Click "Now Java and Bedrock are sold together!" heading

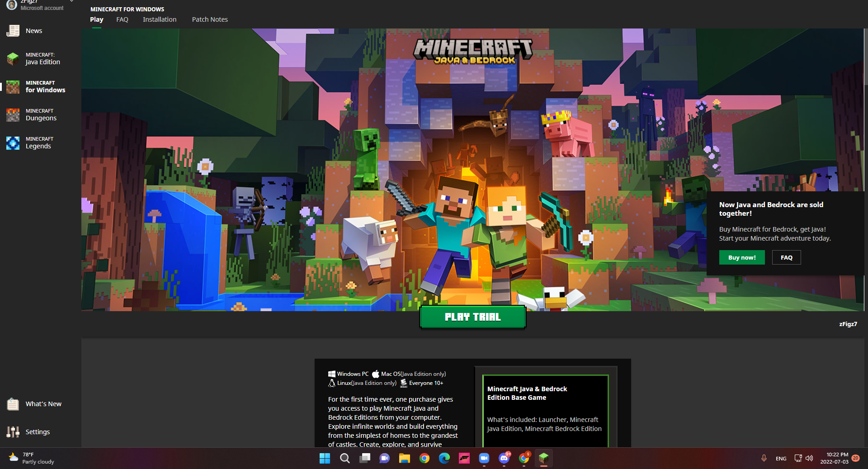pos(771,209)
